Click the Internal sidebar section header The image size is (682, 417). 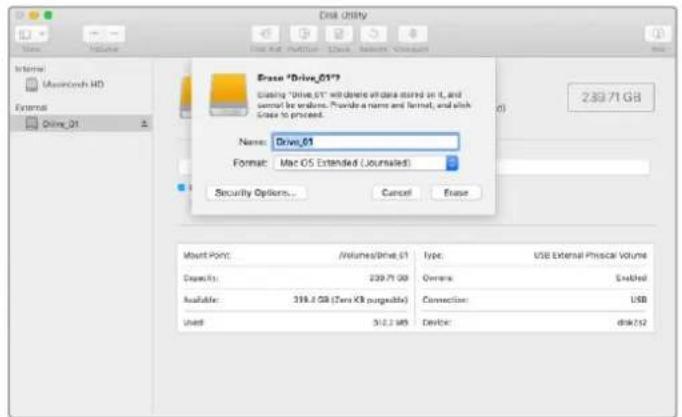pyautogui.click(x=30, y=69)
